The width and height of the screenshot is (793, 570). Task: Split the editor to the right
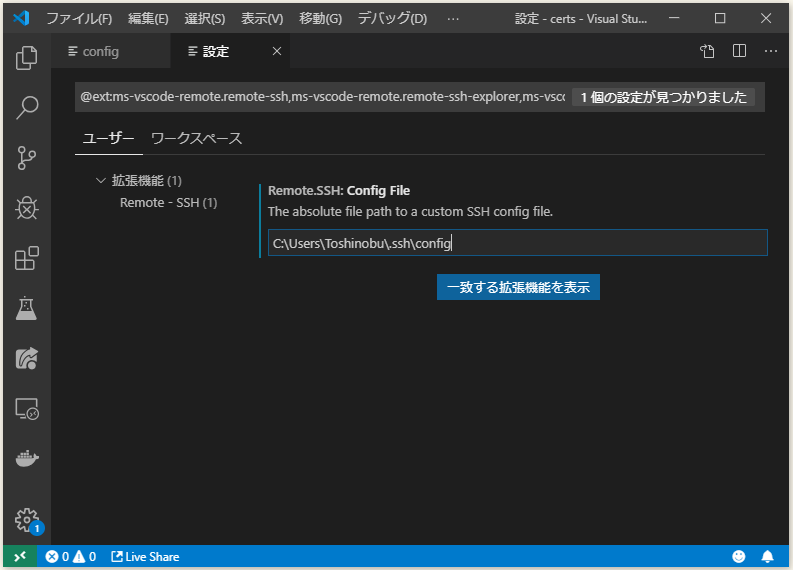tap(739, 51)
